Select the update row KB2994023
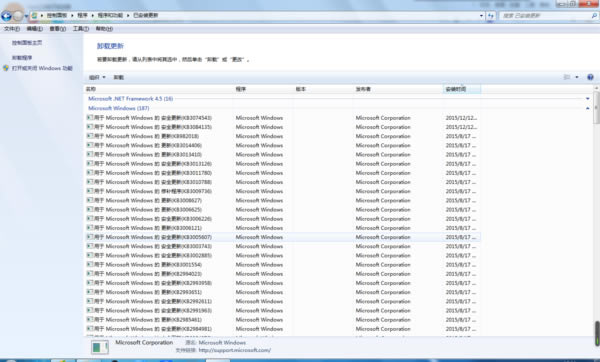Viewport: 600px width, 362px height. (282, 274)
